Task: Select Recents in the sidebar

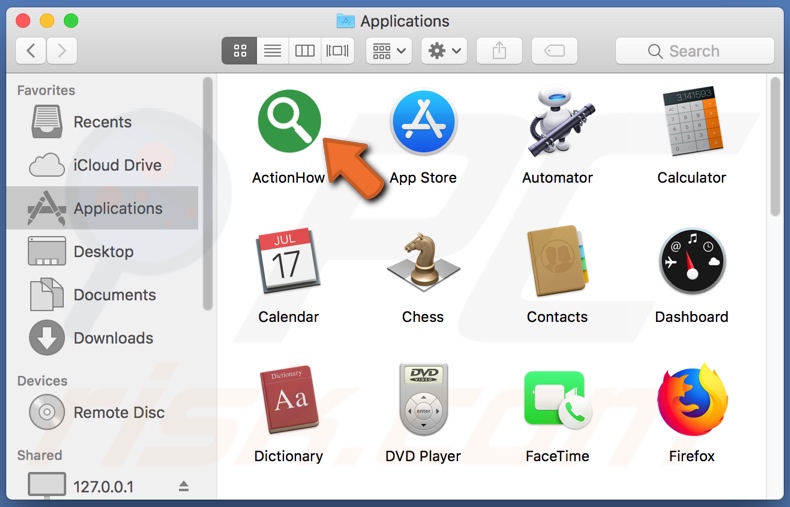Action: (x=102, y=122)
